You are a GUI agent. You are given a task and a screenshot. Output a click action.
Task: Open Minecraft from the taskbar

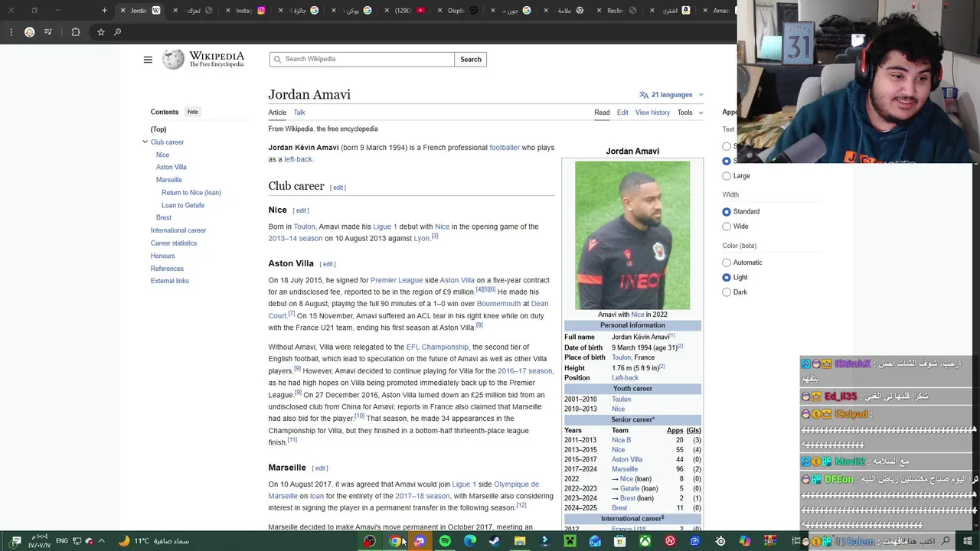(570, 541)
